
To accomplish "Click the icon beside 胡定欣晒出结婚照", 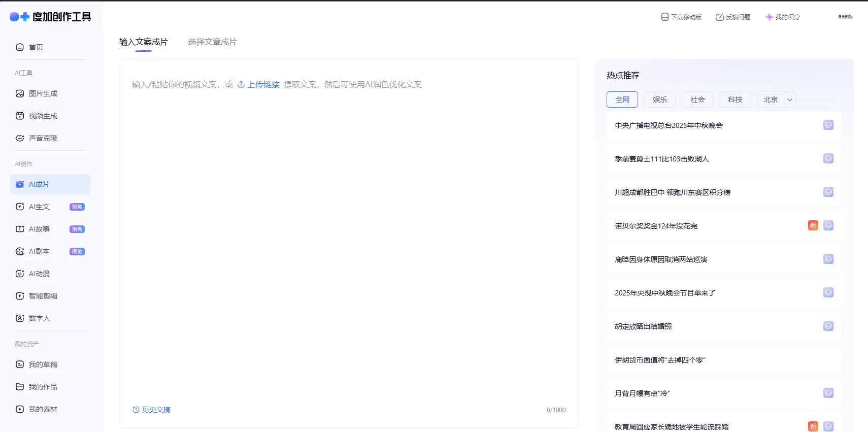I will pos(828,326).
